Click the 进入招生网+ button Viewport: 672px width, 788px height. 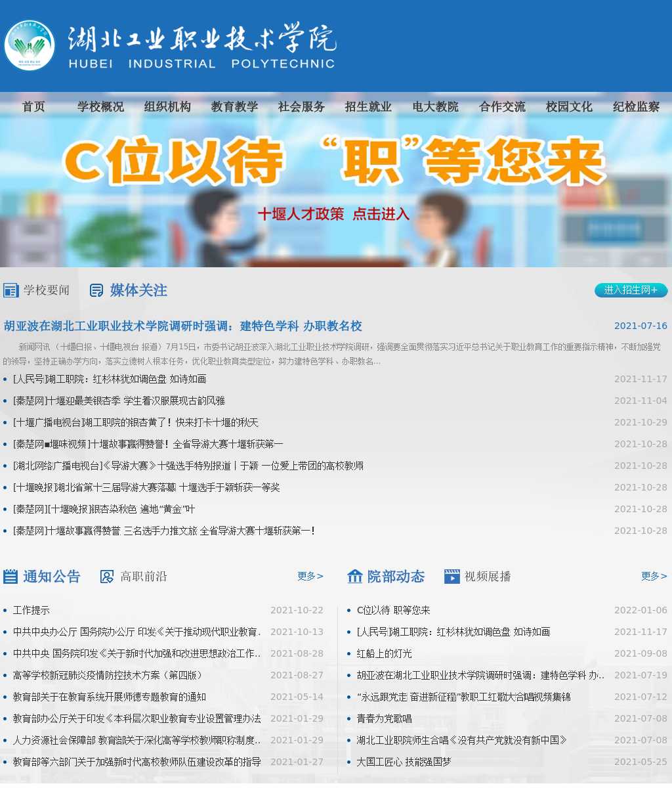631,290
